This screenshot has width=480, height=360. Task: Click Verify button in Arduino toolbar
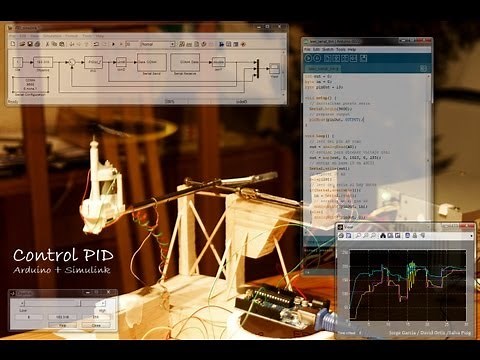(308, 58)
